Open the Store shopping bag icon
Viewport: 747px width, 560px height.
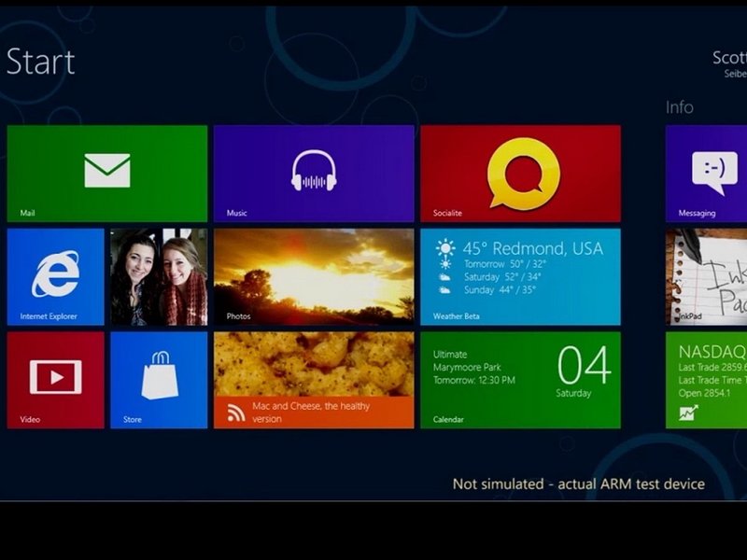[160, 375]
